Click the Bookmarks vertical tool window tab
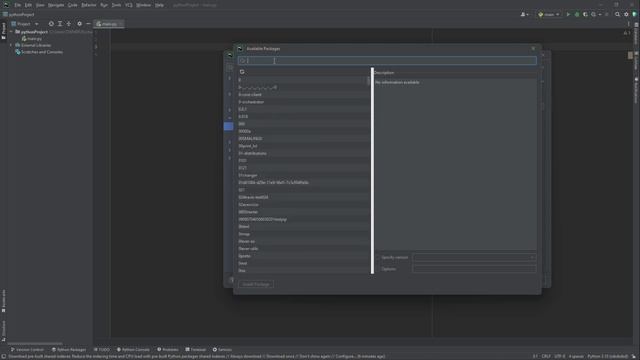Screen dimensions: 640x360 (4, 301)
